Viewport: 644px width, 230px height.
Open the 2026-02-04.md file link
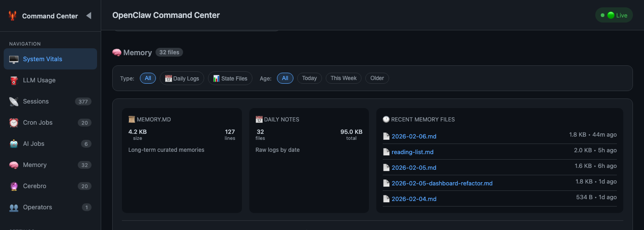point(414,199)
